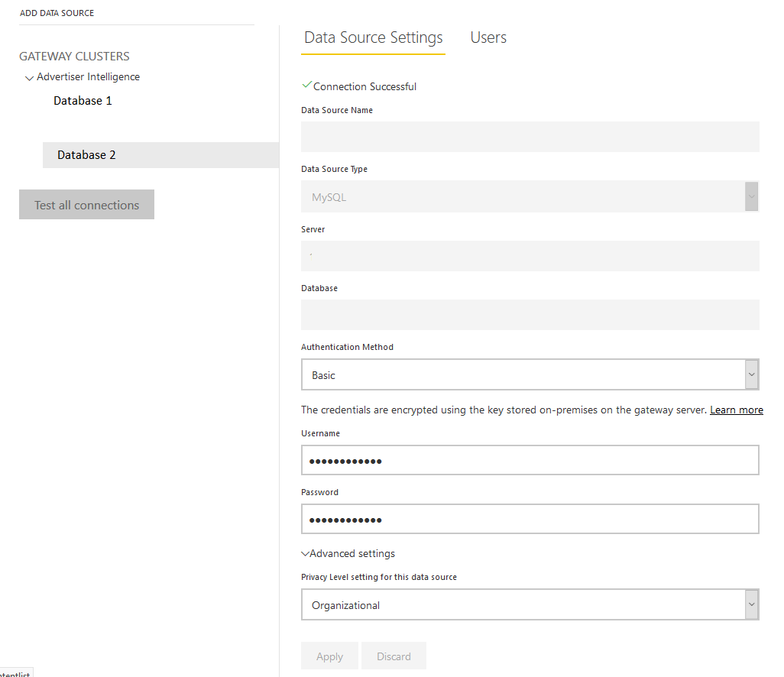Click the GATEWAY CLUSTERS heading
Screen dimensions: 784x677
pyautogui.click(x=74, y=57)
